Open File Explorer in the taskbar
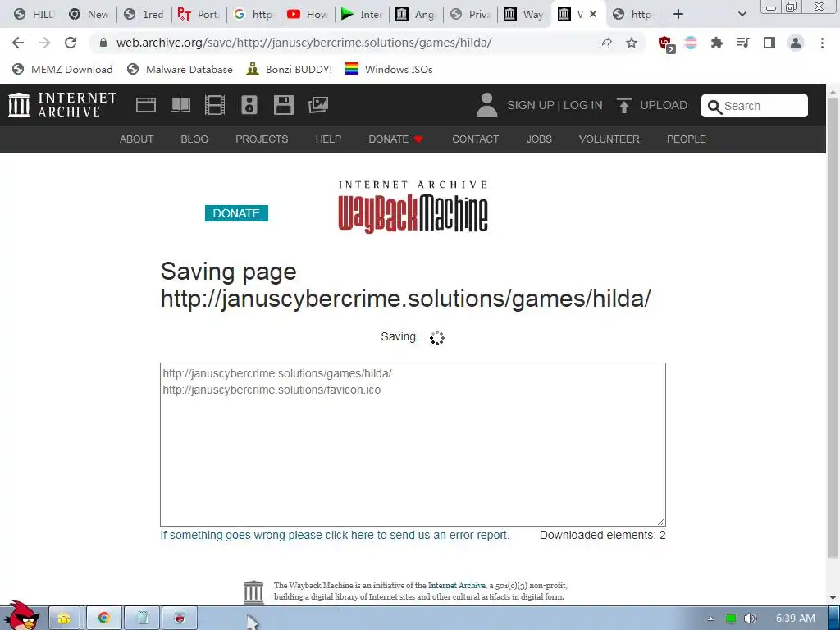 [x=64, y=619]
